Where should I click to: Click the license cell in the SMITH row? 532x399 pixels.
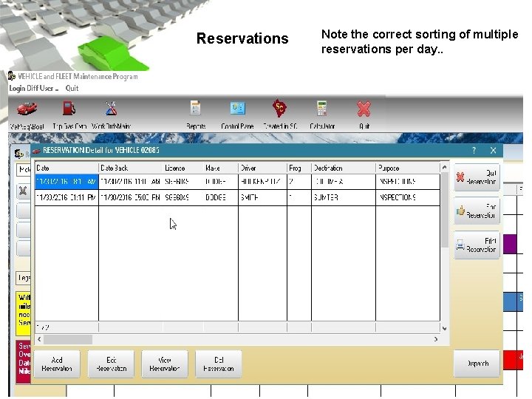point(183,197)
